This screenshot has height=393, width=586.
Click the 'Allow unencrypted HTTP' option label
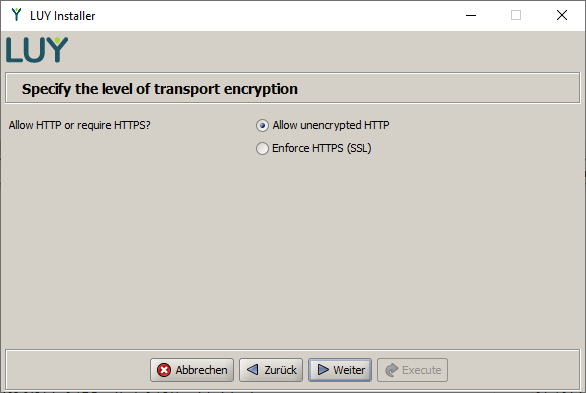331,125
